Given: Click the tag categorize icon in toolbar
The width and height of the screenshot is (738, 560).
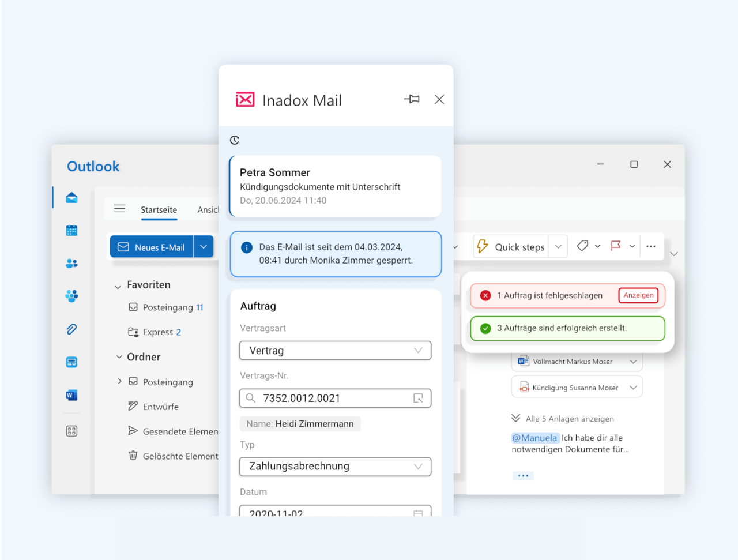Looking at the screenshot, I should tap(582, 246).
